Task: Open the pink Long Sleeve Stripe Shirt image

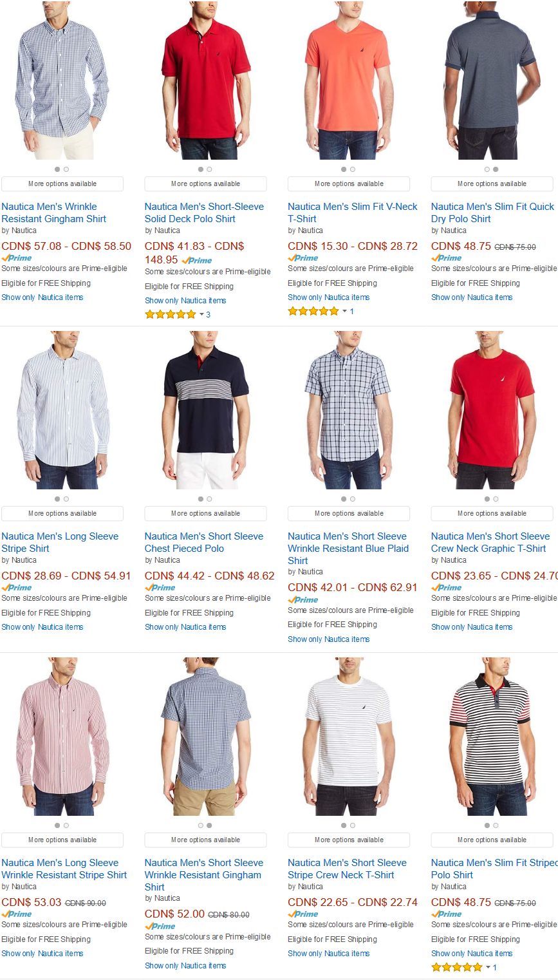Action: [x=62, y=737]
